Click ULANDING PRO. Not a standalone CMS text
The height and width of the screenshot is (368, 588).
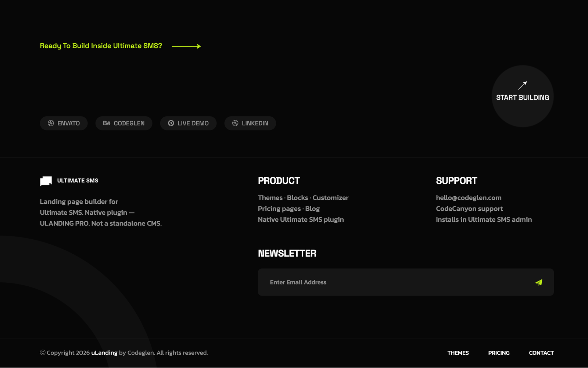click(x=101, y=224)
